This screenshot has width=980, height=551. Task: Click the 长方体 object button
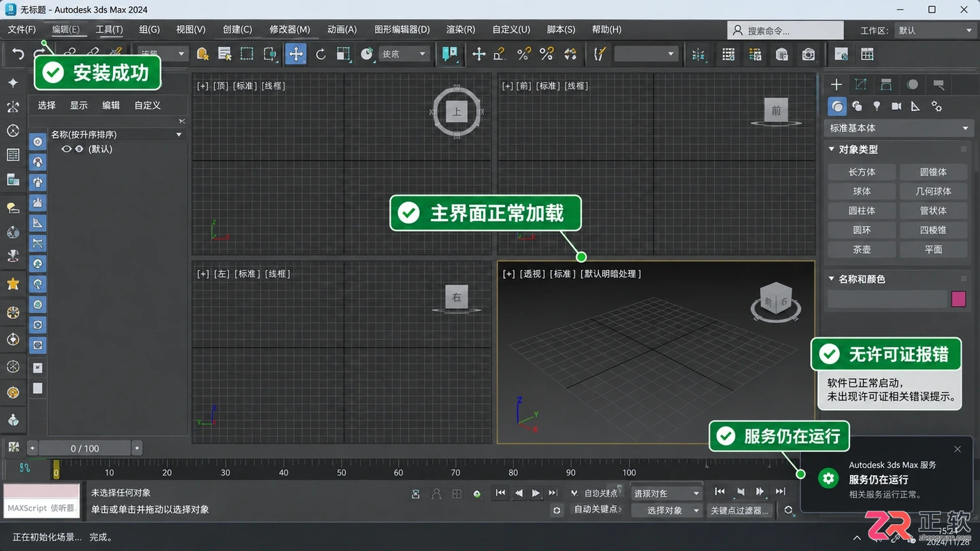point(862,172)
